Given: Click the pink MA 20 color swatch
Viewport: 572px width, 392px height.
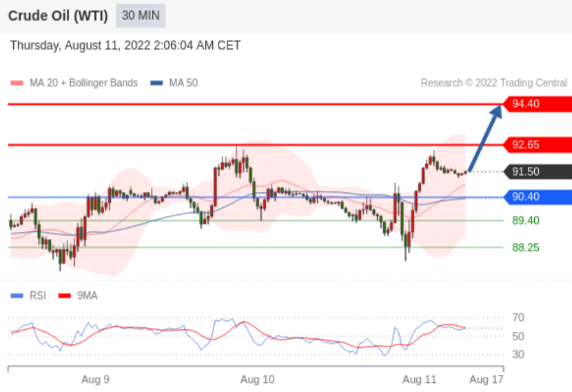Looking at the screenshot, I should [17, 83].
